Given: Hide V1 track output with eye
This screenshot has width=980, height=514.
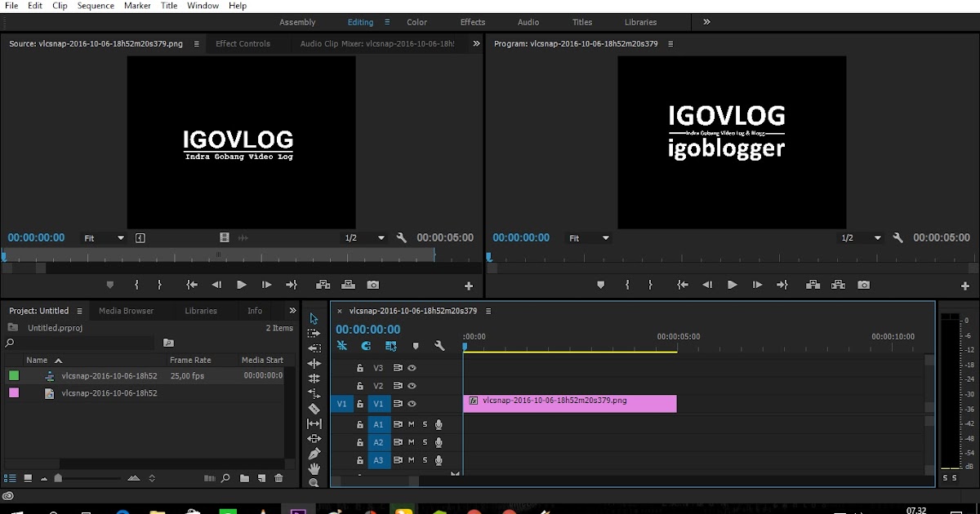Looking at the screenshot, I should tap(412, 404).
